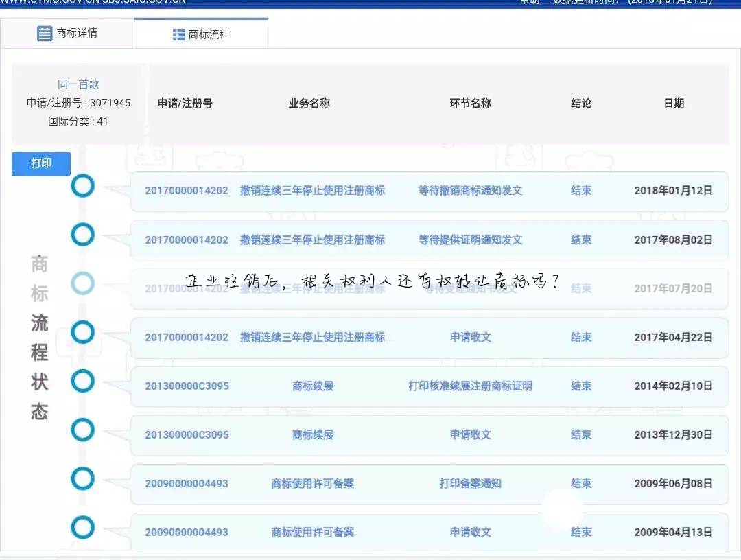Select timeline circle for 2009年06月08日 row
The height and width of the screenshot is (560, 741).
[x=83, y=478]
